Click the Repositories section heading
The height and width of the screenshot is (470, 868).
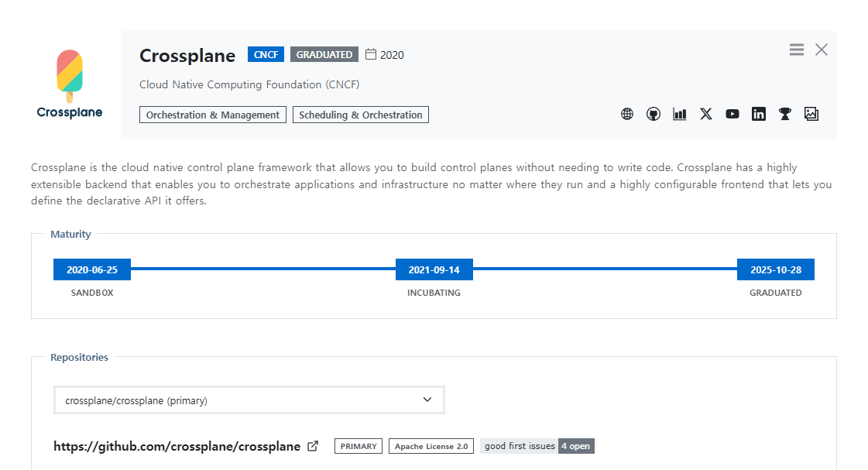pos(79,357)
